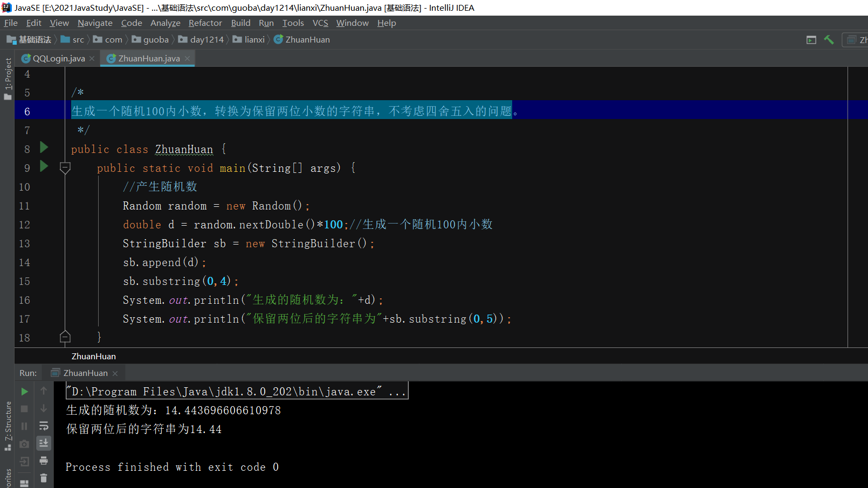Open the Run menu

click(266, 23)
